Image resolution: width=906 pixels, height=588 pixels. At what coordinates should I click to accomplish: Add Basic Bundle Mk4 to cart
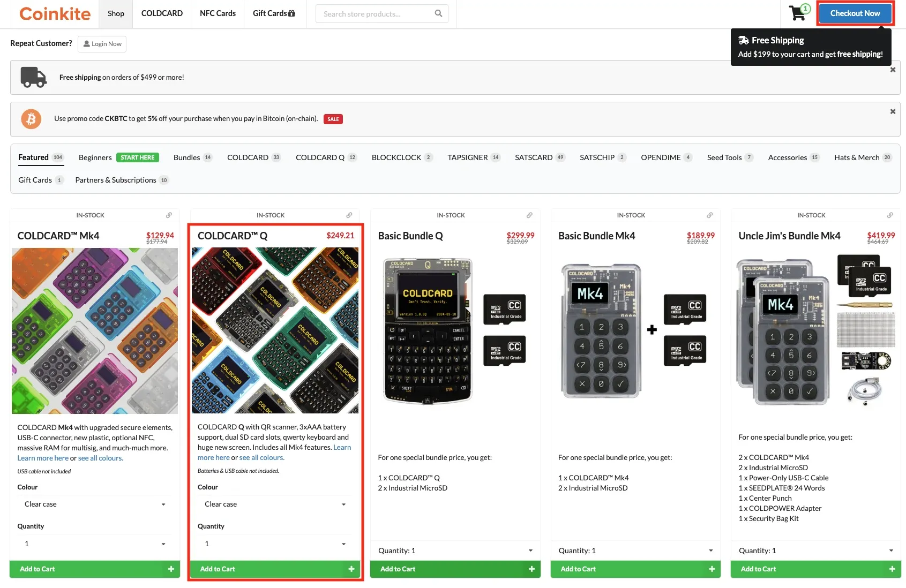tap(635, 569)
